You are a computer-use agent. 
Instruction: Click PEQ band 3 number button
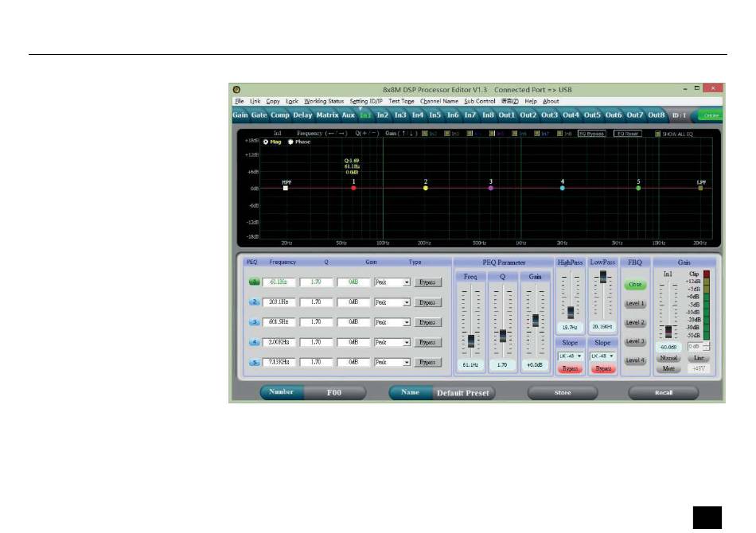pyautogui.click(x=254, y=322)
